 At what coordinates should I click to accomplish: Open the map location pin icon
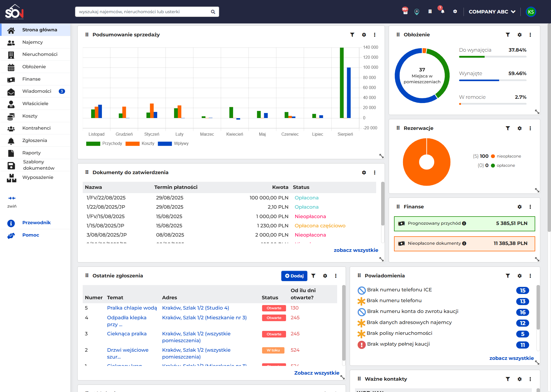coord(417,12)
